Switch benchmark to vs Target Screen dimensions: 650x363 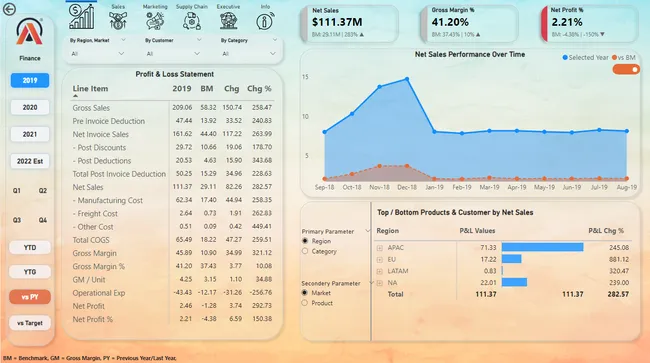pos(30,323)
